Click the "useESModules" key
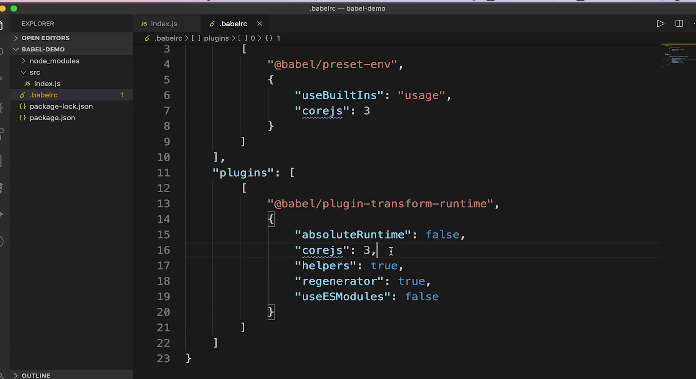The width and height of the screenshot is (696, 379). [343, 296]
